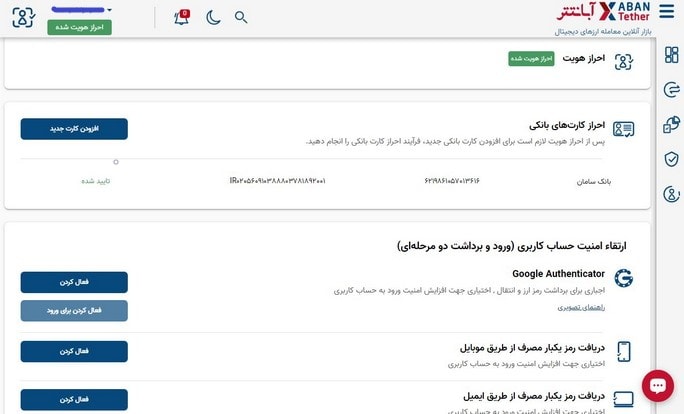This screenshot has width=684, height=414.
Task: Open notifications bell icon
Action: (181, 17)
